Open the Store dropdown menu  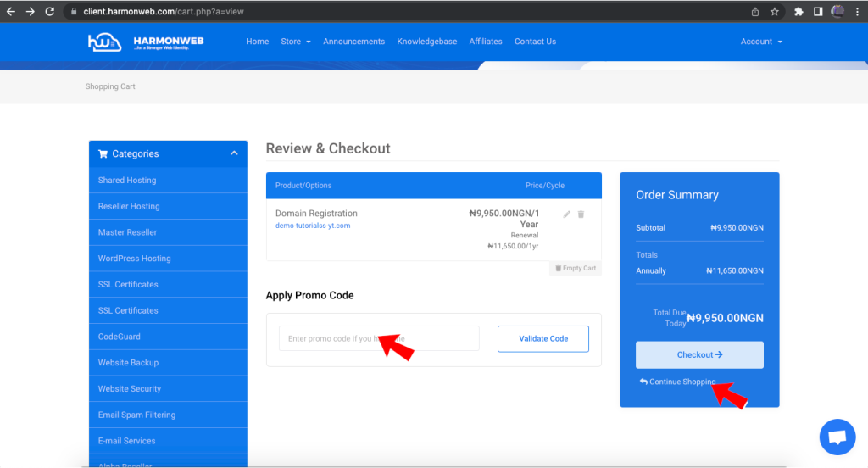296,42
